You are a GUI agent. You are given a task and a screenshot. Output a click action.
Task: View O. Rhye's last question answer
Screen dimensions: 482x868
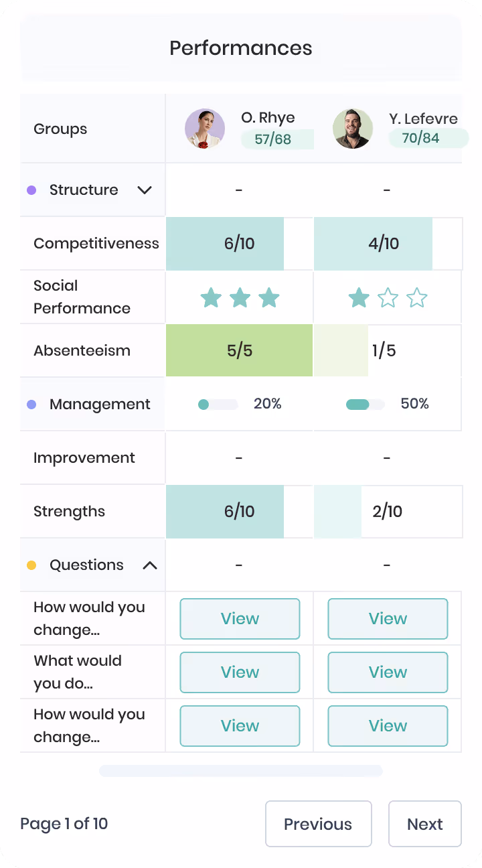240,726
